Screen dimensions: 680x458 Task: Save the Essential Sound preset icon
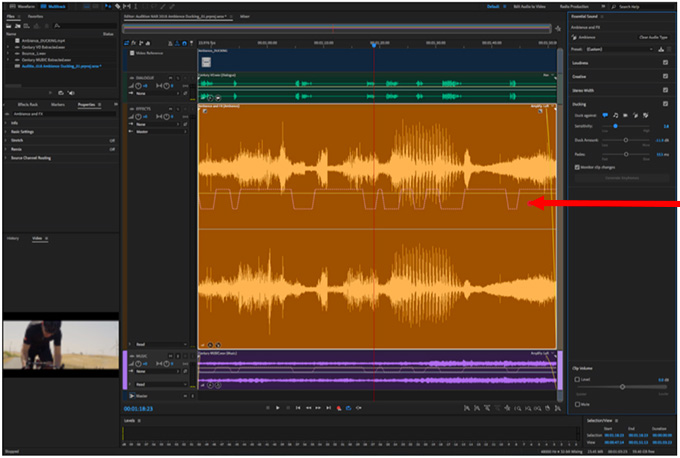[x=661, y=49]
